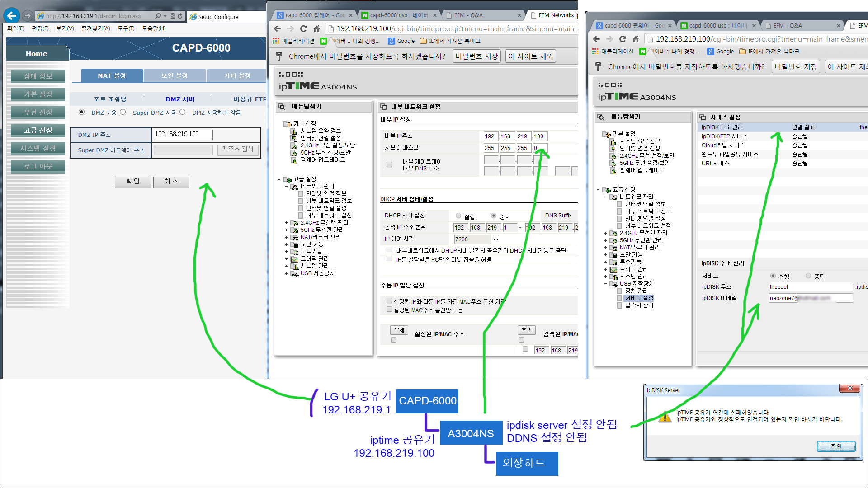Close the ipDISK Server dialog

849,389
